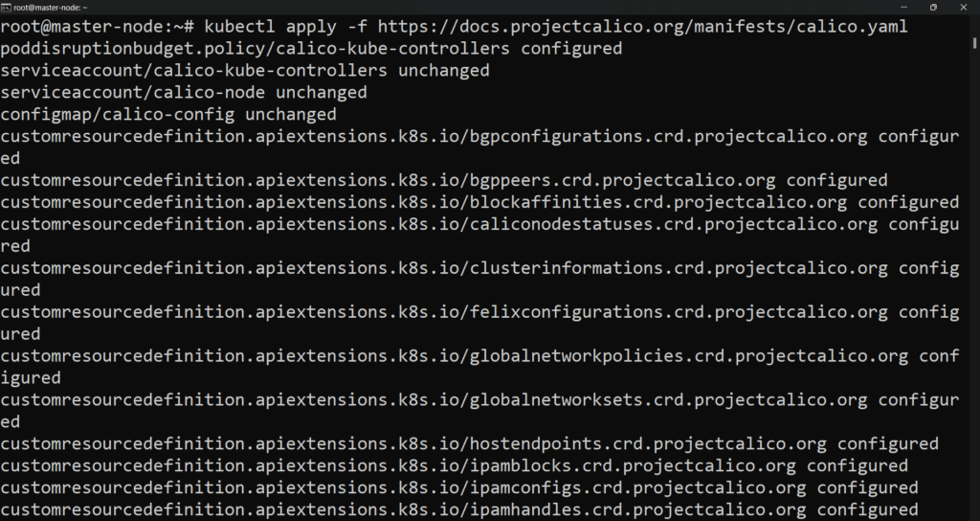Click the terminal icon in the title bar
The image size is (980, 521).
(7, 7)
